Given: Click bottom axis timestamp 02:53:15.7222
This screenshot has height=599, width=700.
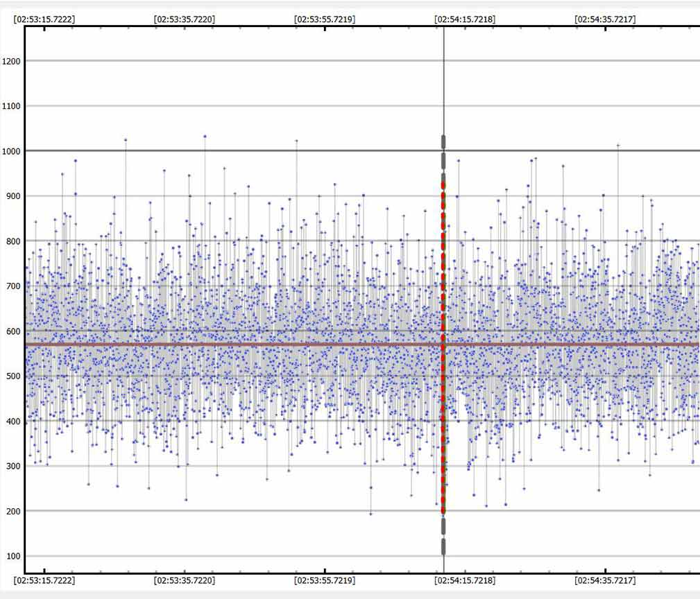Looking at the screenshot, I should 44,580.
